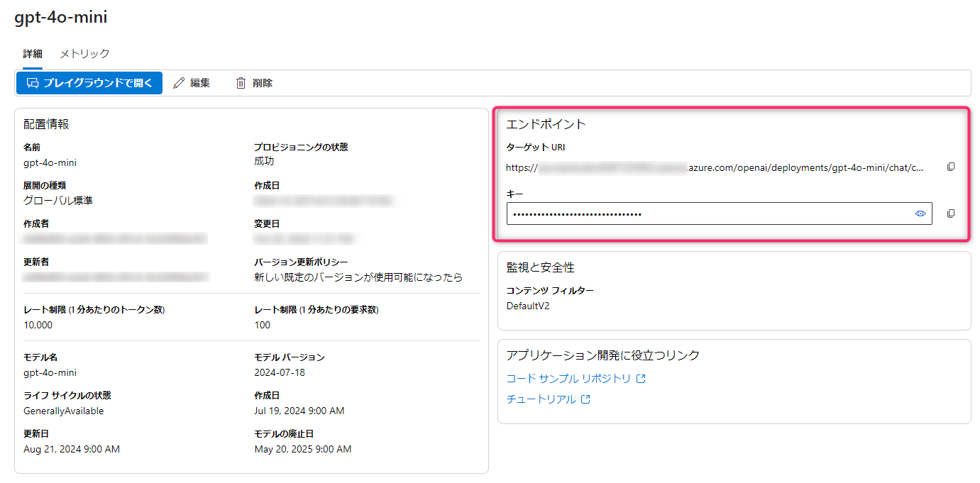Click the 新しい既定のバージョンが使用可能になったら policy text
The height and width of the screenshot is (483, 980).
click(358, 277)
